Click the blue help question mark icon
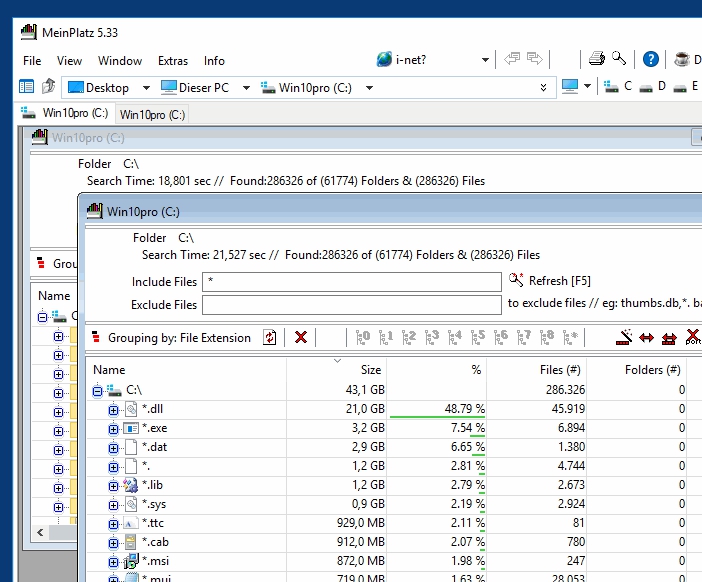The width and height of the screenshot is (702, 582). (651, 59)
